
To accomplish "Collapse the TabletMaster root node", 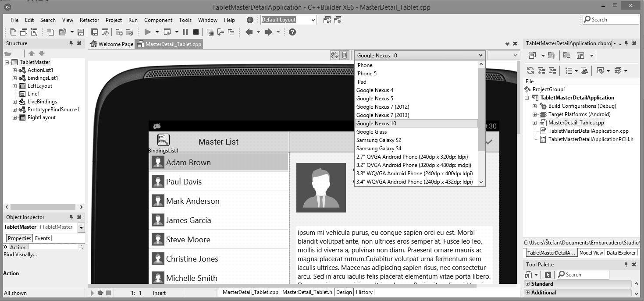I will click(7, 62).
